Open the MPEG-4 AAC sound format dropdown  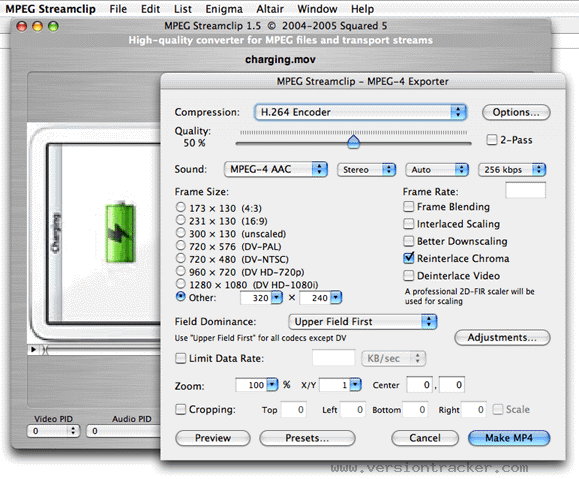275,169
